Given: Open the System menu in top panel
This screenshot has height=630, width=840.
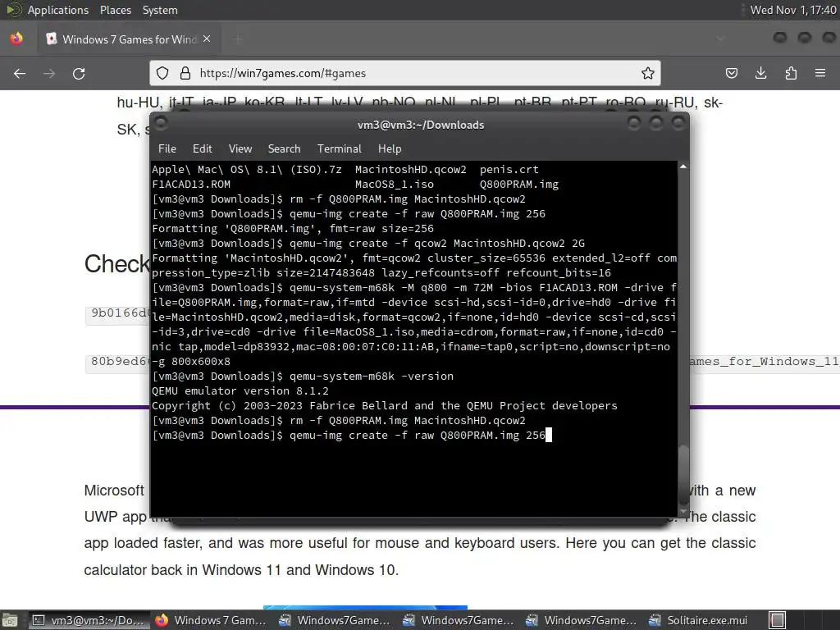Looking at the screenshot, I should point(160,10).
